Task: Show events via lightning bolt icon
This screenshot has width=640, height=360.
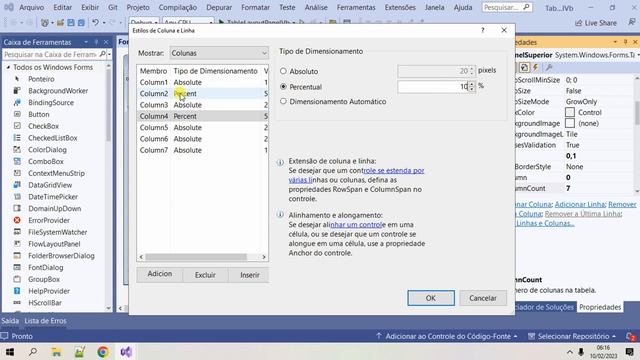Action: 536,67
